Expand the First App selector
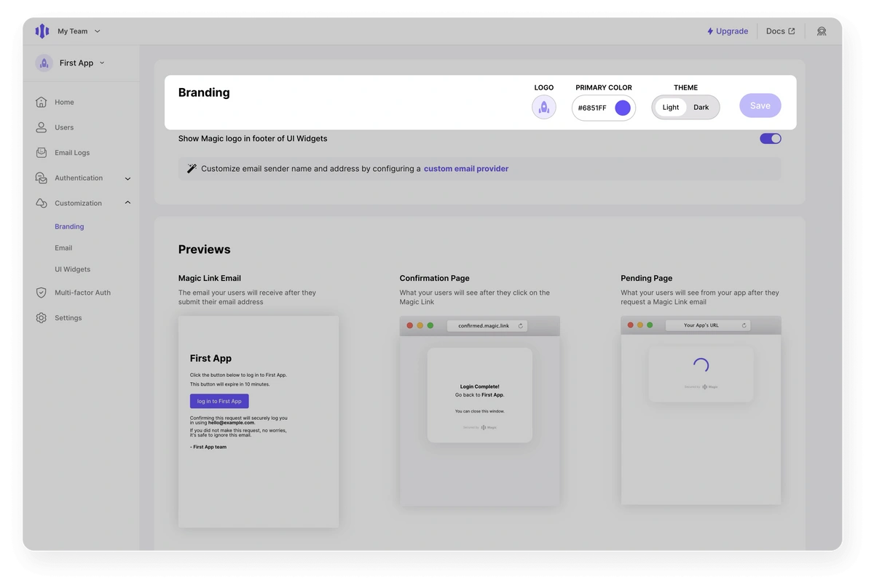 pos(82,63)
